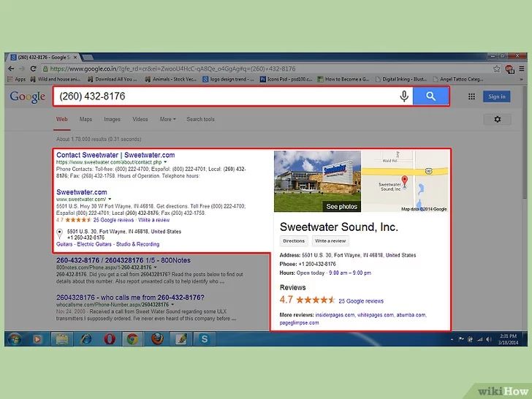532x399 pixels.
Task: Expand the More search options dropdown
Action: pos(167,119)
